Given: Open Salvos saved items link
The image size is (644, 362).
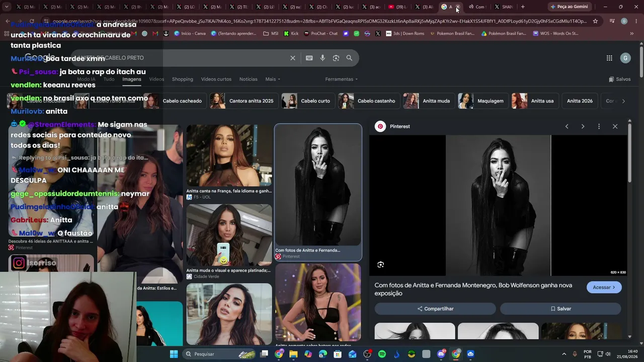Looking at the screenshot, I should coord(619,79).
